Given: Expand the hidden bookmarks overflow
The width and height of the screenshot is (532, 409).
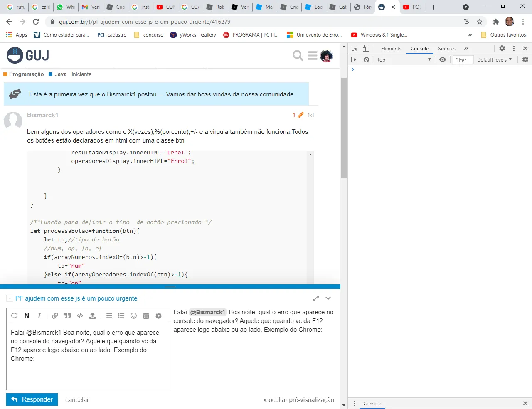Looking at the screenshot, I should (x=470, y=35).
